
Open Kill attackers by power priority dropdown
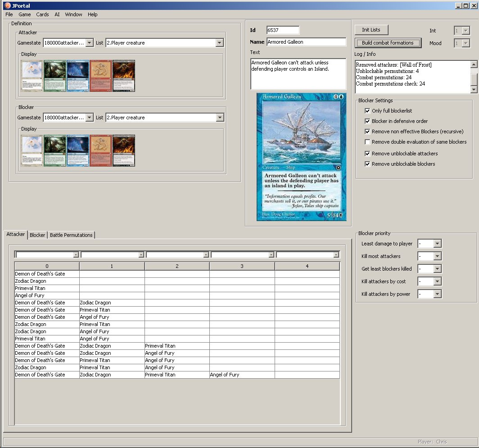[x=438, y=294]
